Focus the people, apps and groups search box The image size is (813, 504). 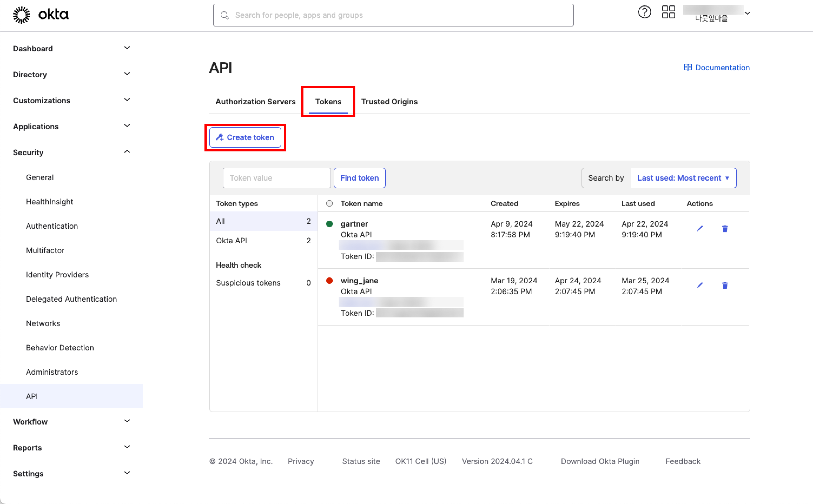click(x=393, y=15)
